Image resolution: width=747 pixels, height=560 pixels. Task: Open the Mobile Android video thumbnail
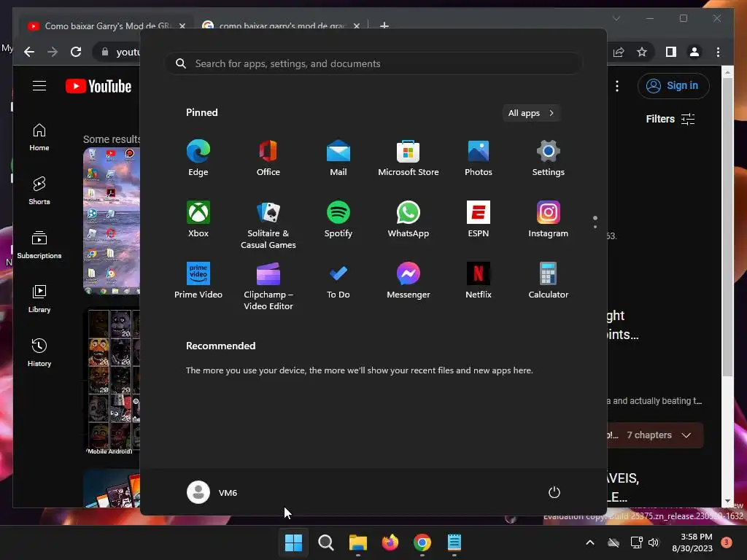[112, 381]
